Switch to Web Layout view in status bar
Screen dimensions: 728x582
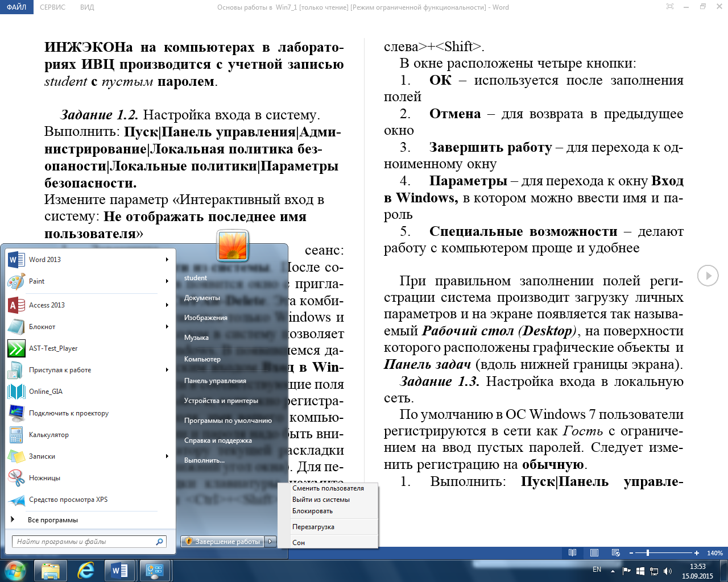pos(615,552)
